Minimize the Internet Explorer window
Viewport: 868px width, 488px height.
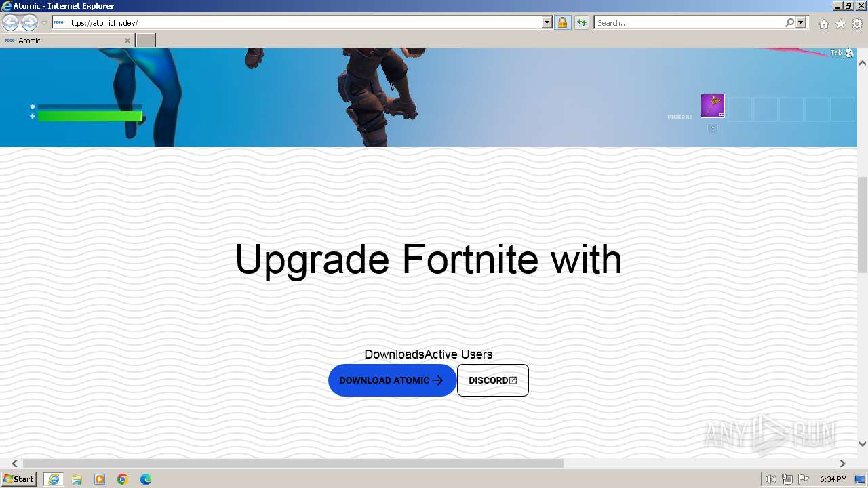pos(837,6)
